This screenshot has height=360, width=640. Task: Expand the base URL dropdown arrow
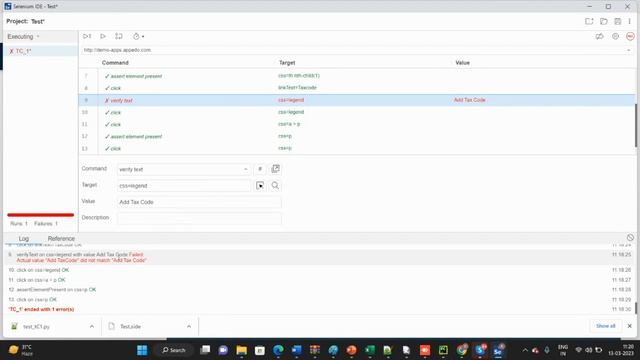point(629,50)
